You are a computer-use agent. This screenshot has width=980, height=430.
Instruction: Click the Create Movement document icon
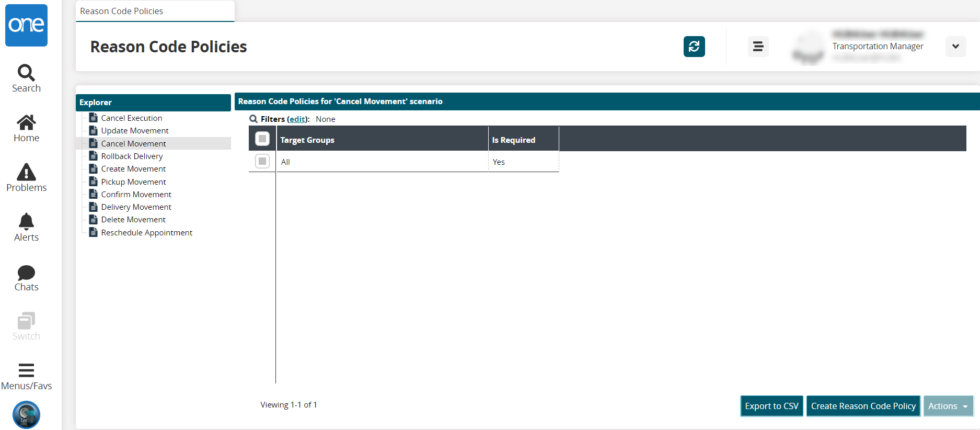tap(94, 168)
